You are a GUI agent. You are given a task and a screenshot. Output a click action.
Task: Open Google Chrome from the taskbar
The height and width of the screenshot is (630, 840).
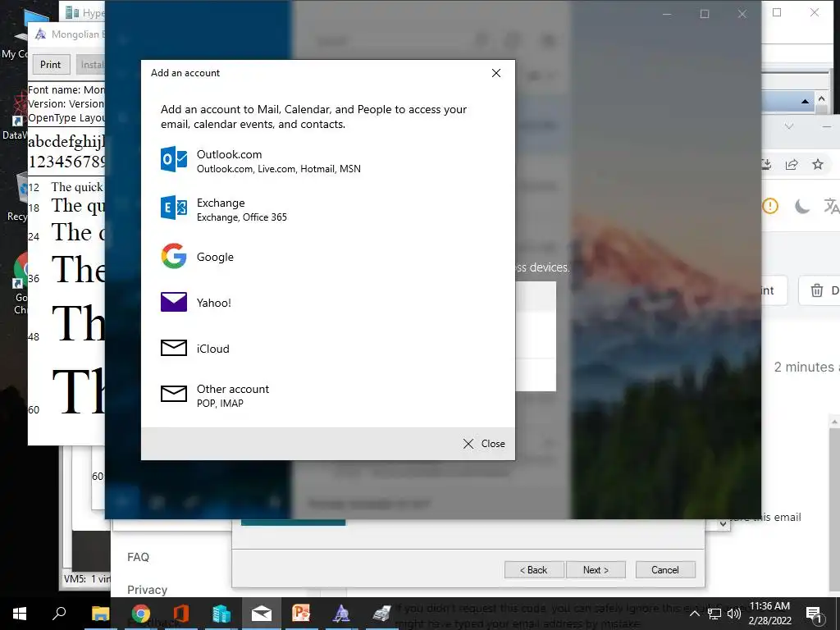click(x=140, y=614)
